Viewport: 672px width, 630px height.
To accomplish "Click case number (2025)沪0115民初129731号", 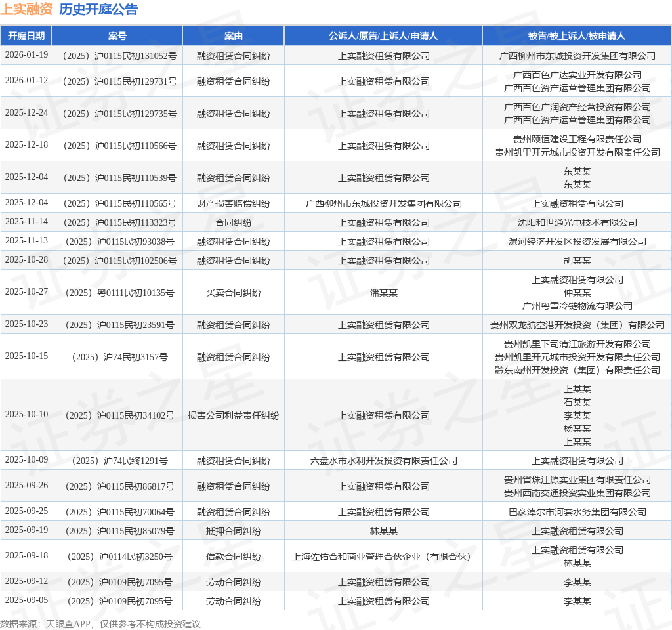I will [119, 81].
